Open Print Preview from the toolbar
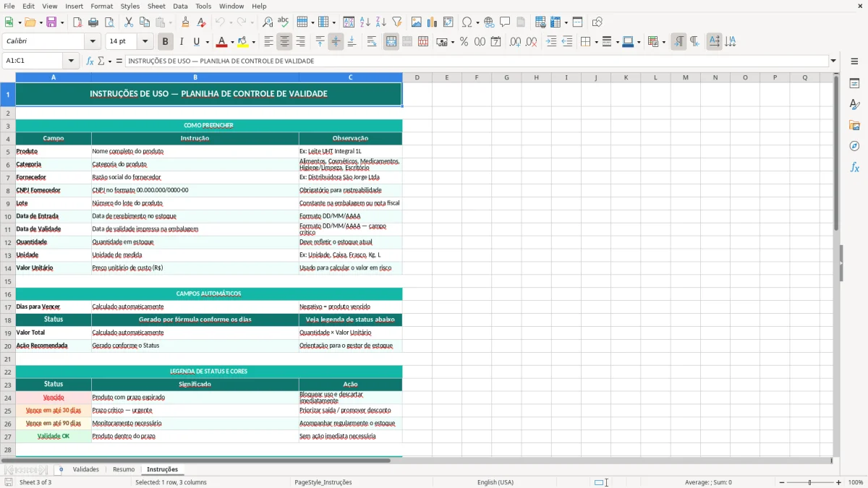868x488 pixels. pyautogui.click(x=109, y=22)
